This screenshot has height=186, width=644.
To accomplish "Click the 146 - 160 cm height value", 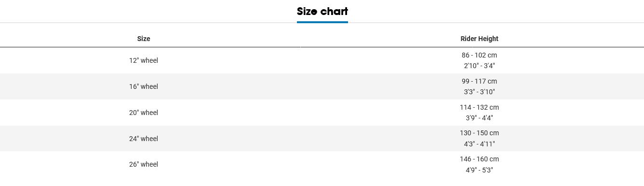I will 479,159.
